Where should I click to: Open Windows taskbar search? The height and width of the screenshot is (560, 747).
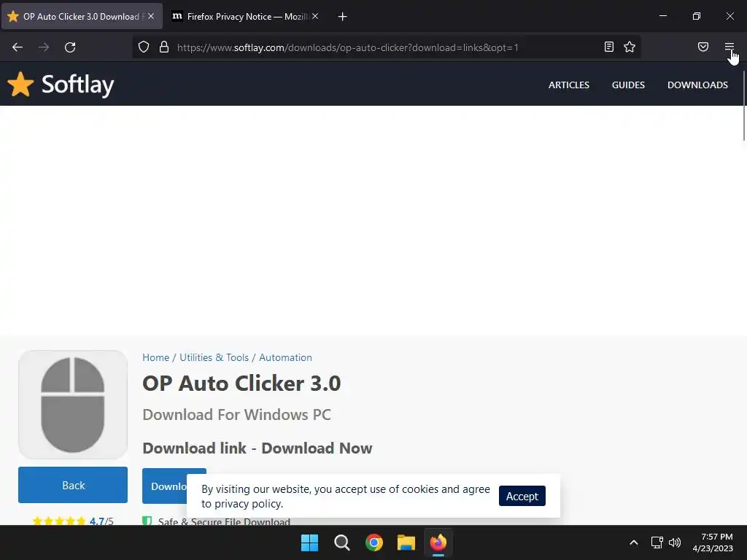pyautogui.click(x=342, y=542)
